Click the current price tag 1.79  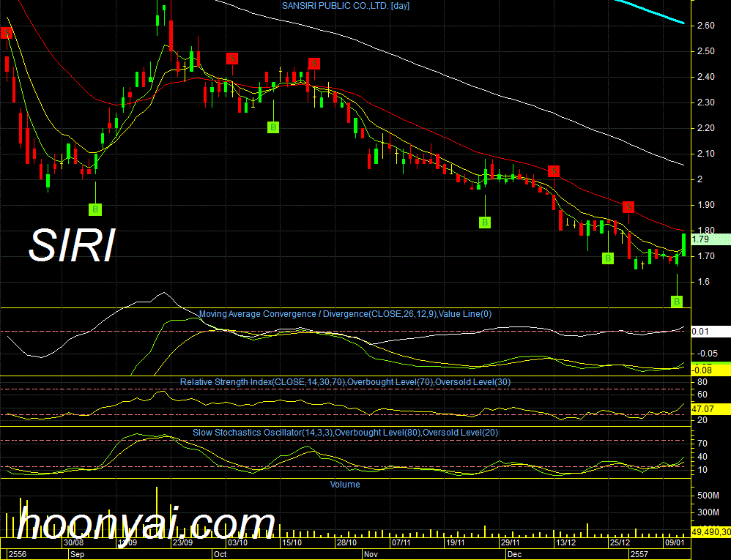tap(710, 239)
